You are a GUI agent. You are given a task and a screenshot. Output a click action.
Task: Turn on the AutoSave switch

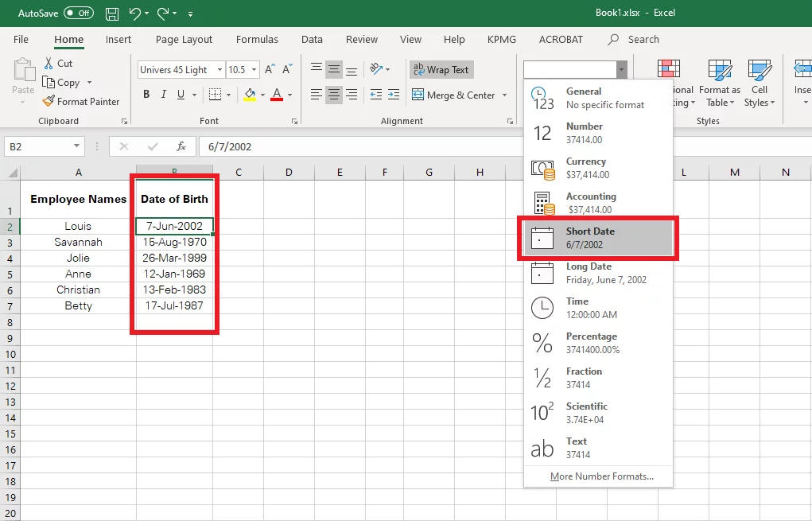click(78, 14)
